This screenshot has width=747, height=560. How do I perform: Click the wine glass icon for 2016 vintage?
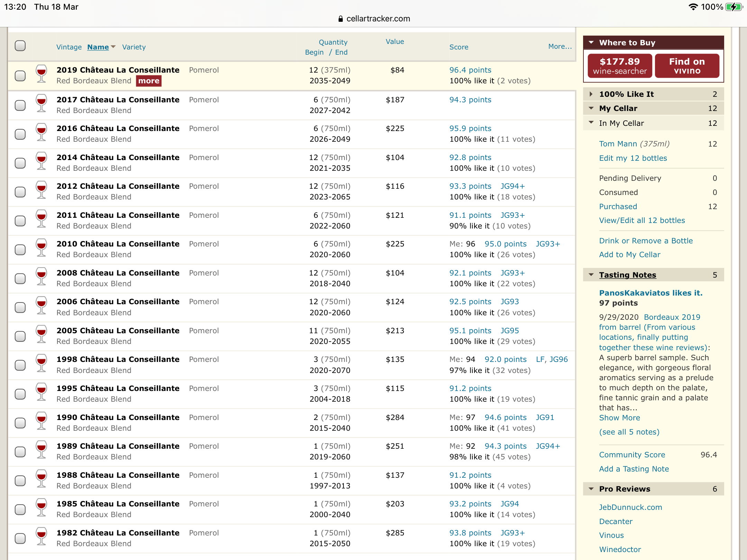coord(41,132)
